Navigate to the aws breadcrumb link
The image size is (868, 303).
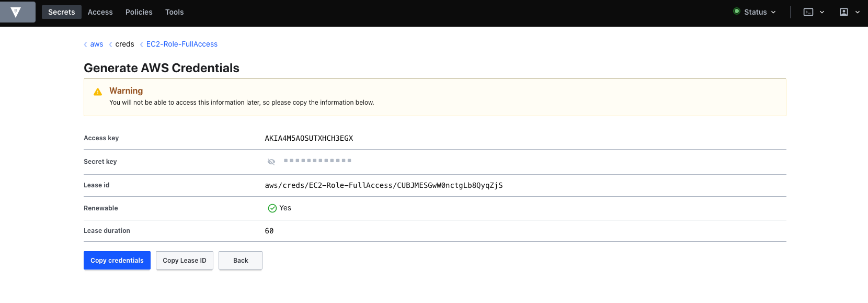(x=96, y=44)
